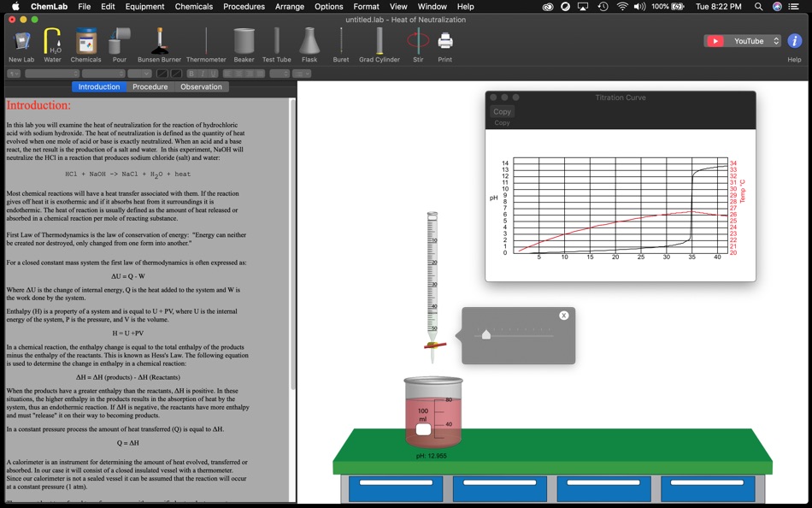Screen dimensions: 812x508
Task: Set align right in the format bar
Action: point(249,74)
